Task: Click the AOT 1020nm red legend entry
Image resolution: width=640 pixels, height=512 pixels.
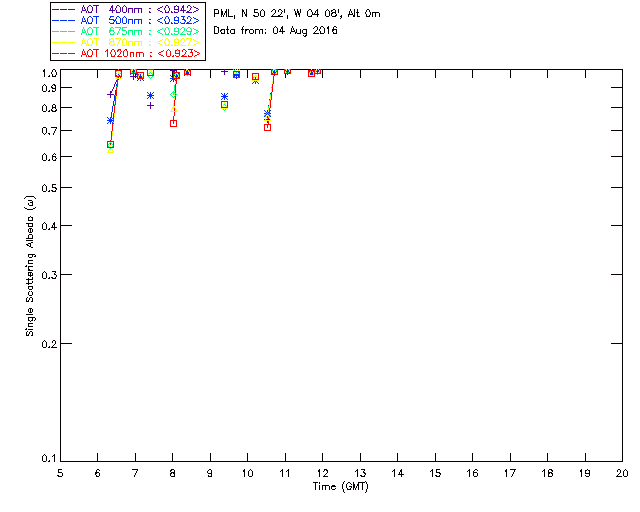Action: [x=126, y=53]
